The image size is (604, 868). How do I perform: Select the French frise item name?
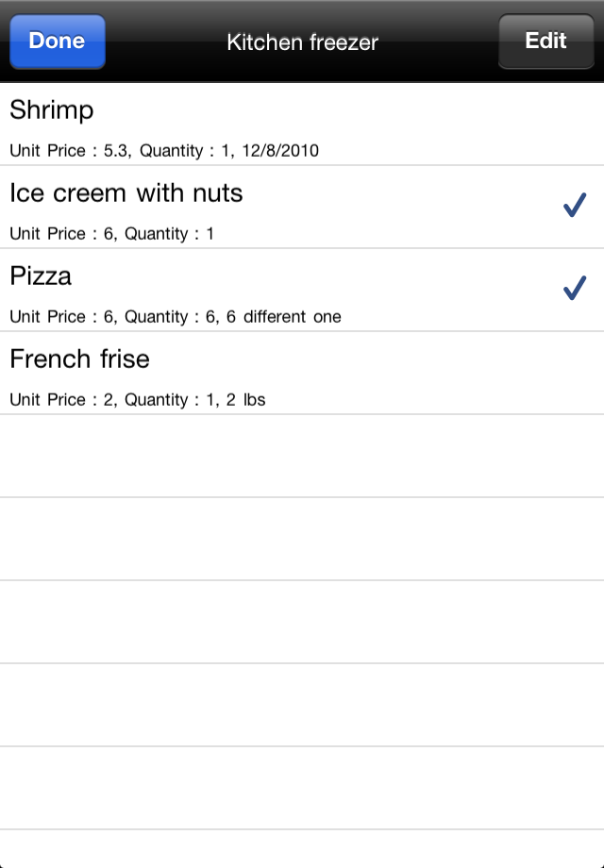click(79, 359)
